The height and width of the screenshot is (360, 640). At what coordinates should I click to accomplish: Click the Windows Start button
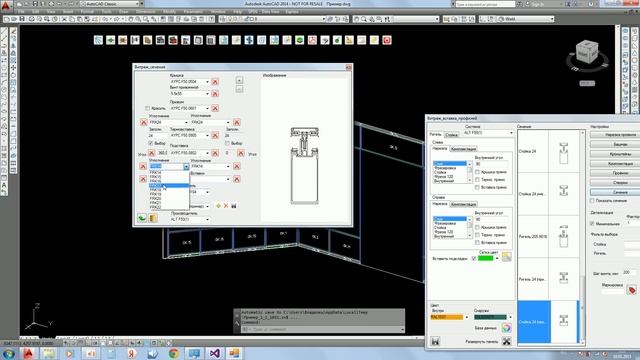tap(8, 353)
